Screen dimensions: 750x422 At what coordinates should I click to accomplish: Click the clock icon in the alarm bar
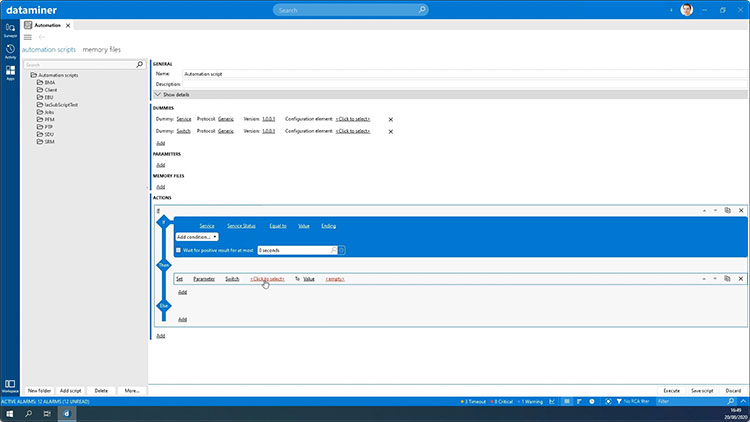tap(592, 401)
